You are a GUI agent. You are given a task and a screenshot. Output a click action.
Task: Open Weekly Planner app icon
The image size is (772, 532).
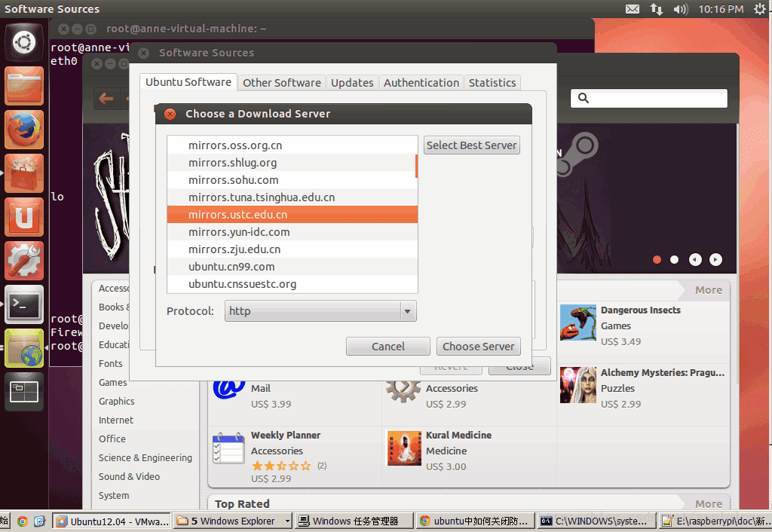tap(228, 448)
